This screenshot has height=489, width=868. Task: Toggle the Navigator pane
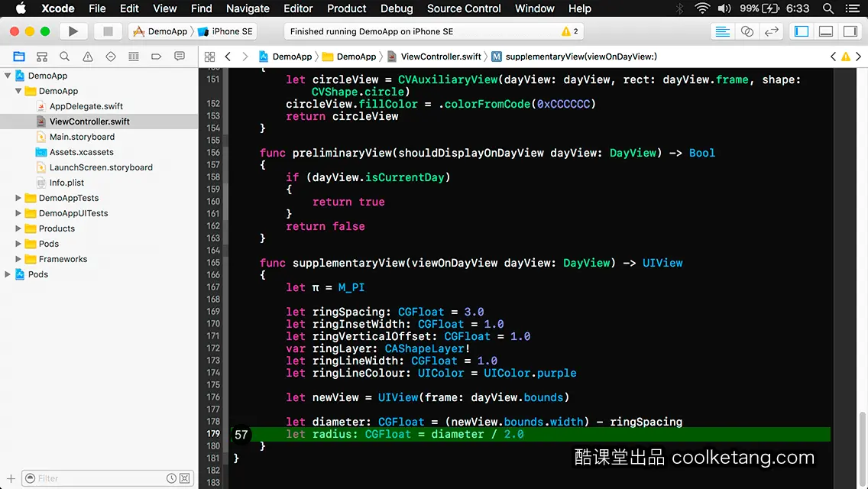[x=802, y=31]
